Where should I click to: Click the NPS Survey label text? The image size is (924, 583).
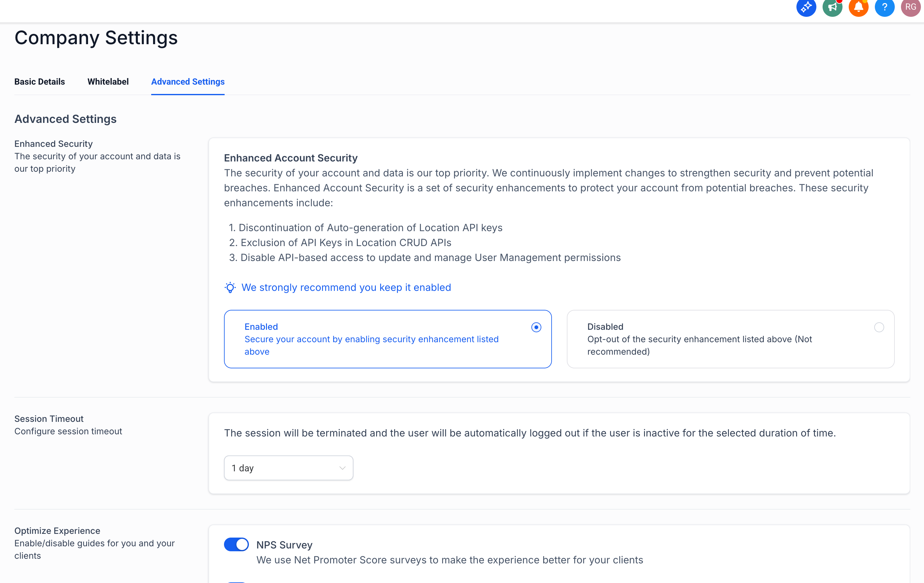click(284, 545)
